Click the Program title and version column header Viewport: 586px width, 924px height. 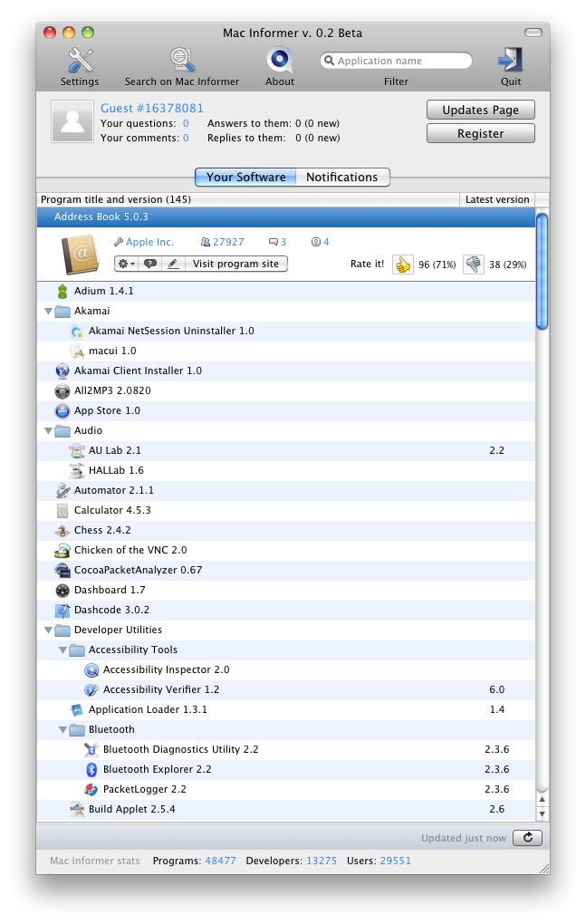248,199
